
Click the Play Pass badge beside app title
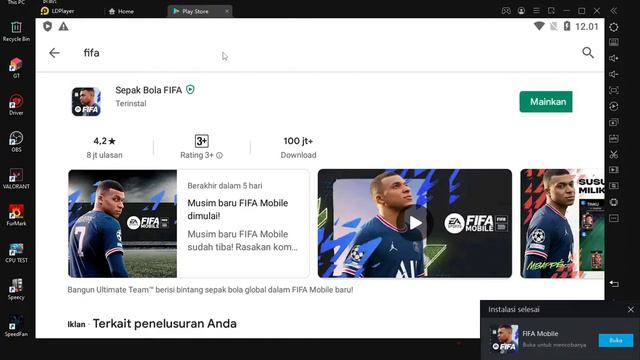190,89
